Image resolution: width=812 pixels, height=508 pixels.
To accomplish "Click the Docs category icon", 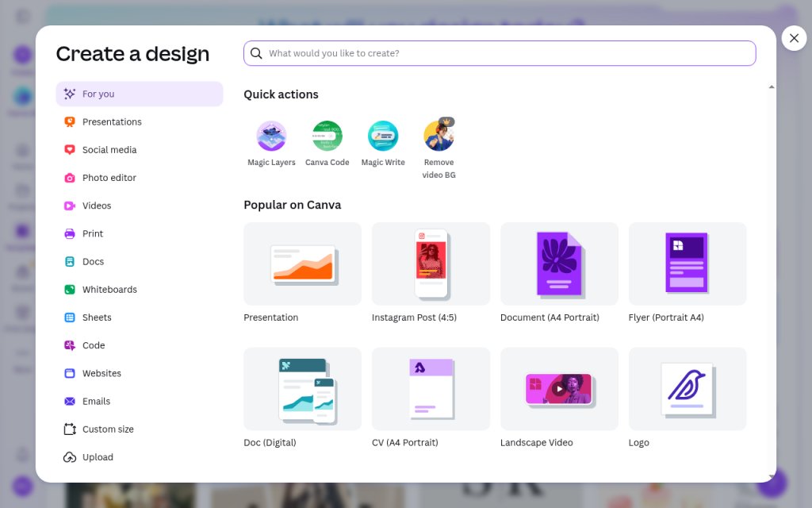I will (70, 262).
